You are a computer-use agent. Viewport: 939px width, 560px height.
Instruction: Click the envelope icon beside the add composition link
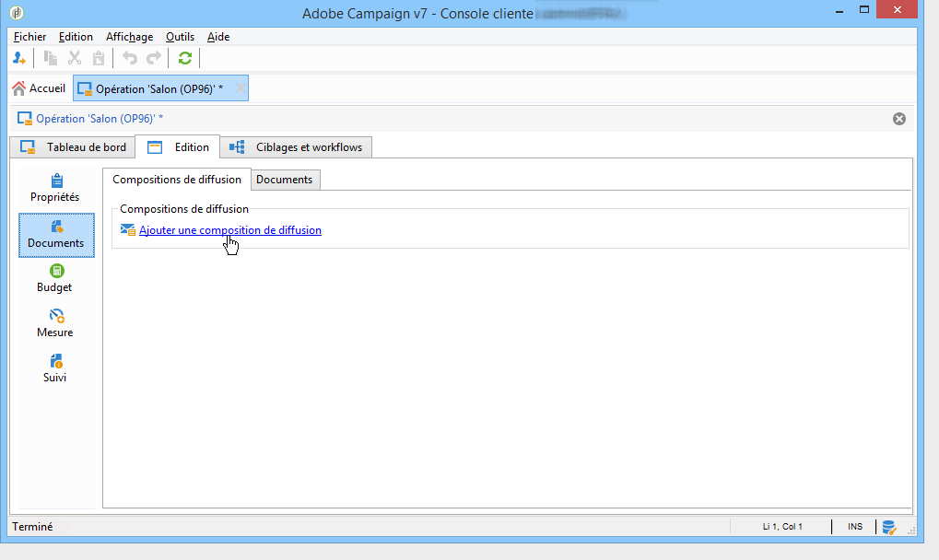click(x=127, y=229)
